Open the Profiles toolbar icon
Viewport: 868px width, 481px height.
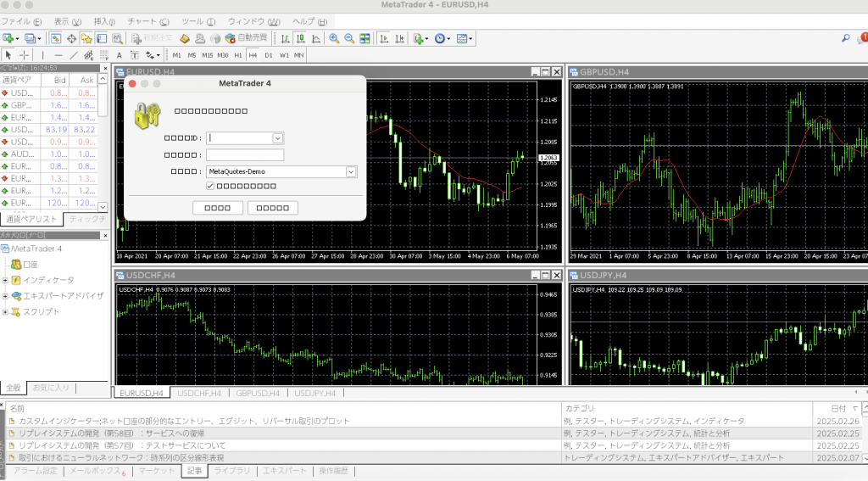click(x=30, y=38)
